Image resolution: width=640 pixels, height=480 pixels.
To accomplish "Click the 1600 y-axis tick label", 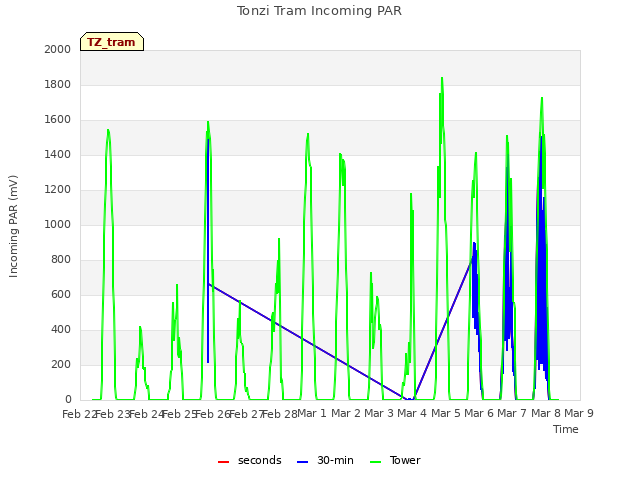I will click(58, 120).
